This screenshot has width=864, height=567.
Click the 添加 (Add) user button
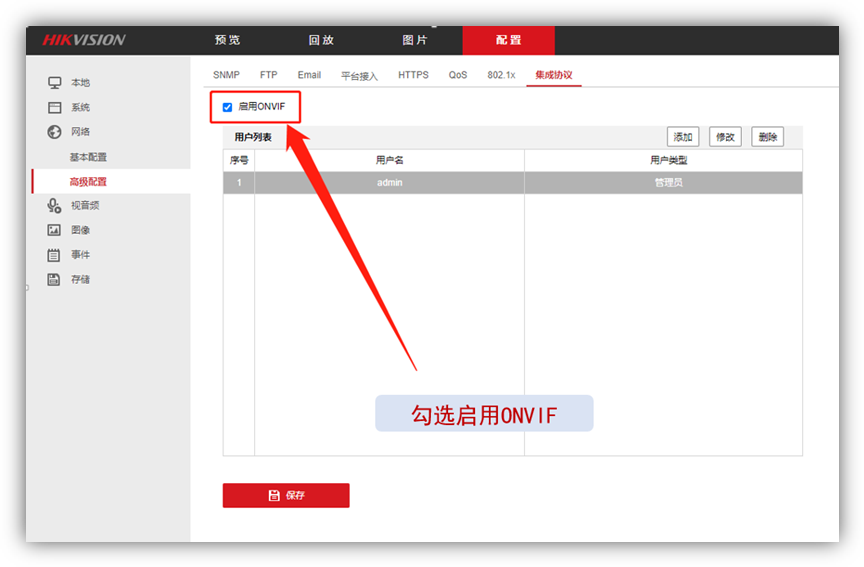683,137
